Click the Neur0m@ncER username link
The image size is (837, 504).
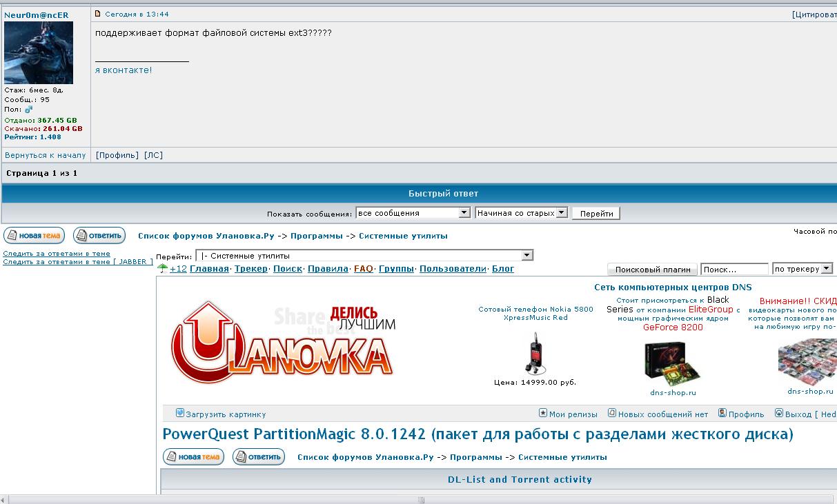click(x=37, y=15)
